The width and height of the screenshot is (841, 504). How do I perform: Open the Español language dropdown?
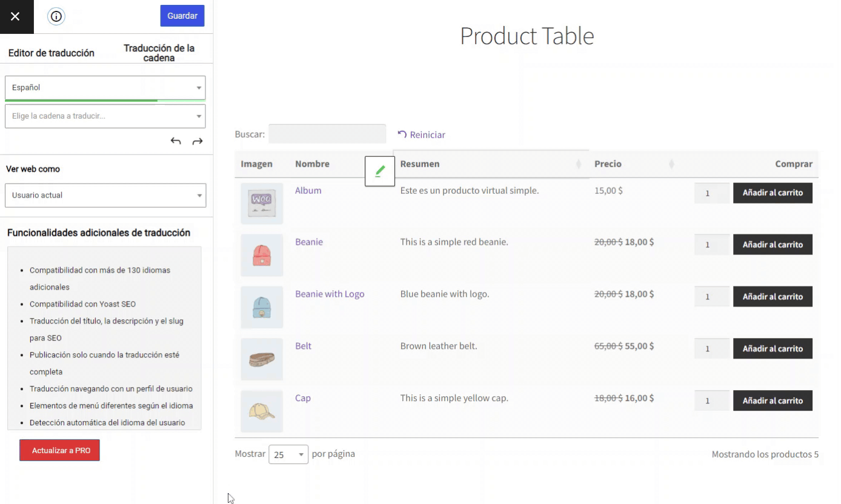105,87
